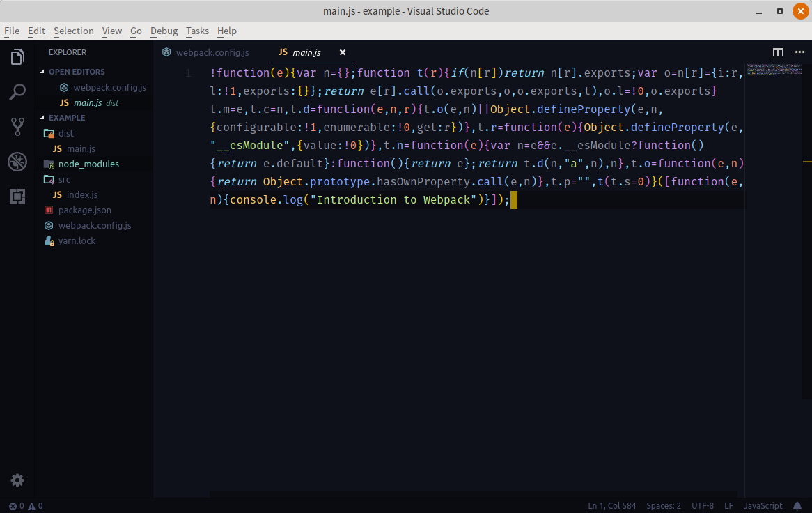Click the JS icon in main.js tab
Viewport: 812px width, 513px height.
pyautogui.click(x=283, y=52)
